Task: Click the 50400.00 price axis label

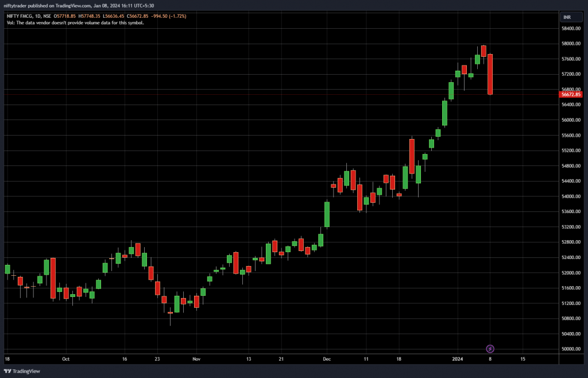Action: [571, 334]
